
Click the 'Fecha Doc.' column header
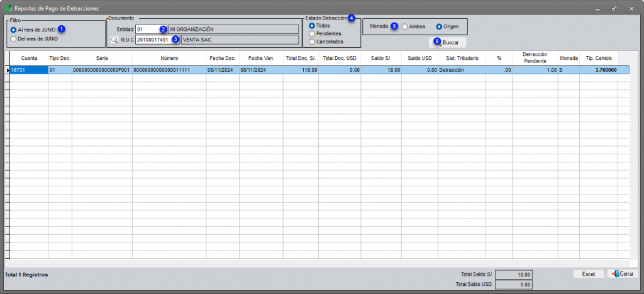pos(223,59)
